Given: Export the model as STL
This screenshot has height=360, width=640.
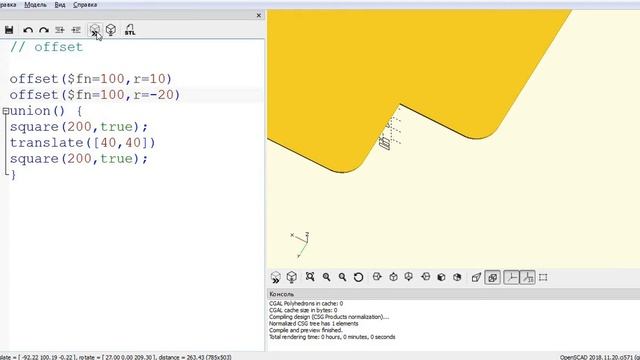Looking at the screenshot, I should coord(130,30).
